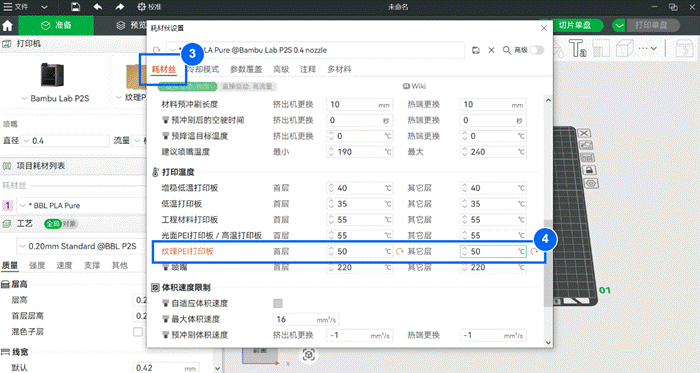Image resolution: width=700 pixels, height=373 pixels.
Task: Open the 文件 hamburger menu
Action: (x=15, y=7)
